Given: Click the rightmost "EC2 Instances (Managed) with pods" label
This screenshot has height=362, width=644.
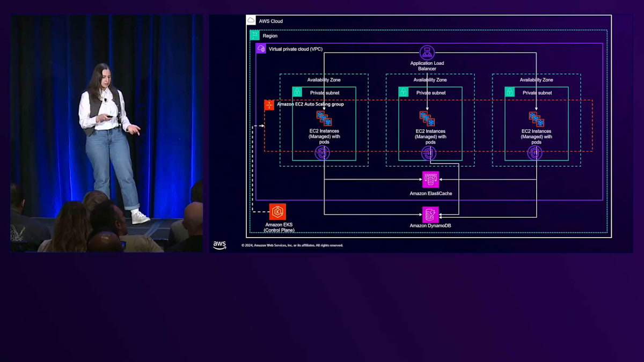Looking at the screenshot, I should click(536, 137).
